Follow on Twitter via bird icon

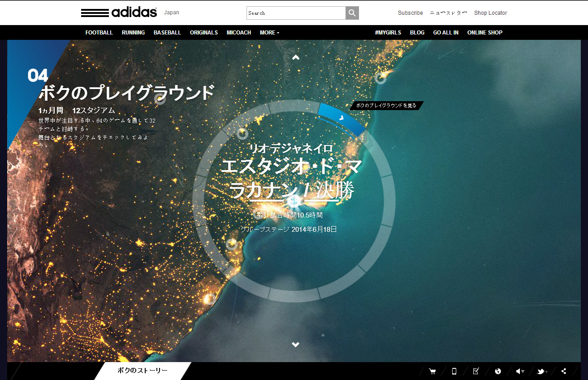pyautogui.click(x=542, y=371)
